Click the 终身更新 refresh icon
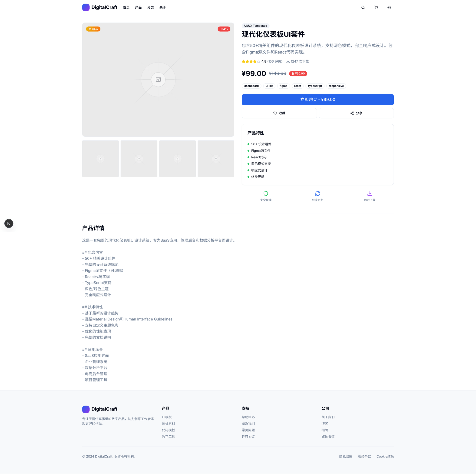Viewport: 476px width, 474px height. click(317, 194)
